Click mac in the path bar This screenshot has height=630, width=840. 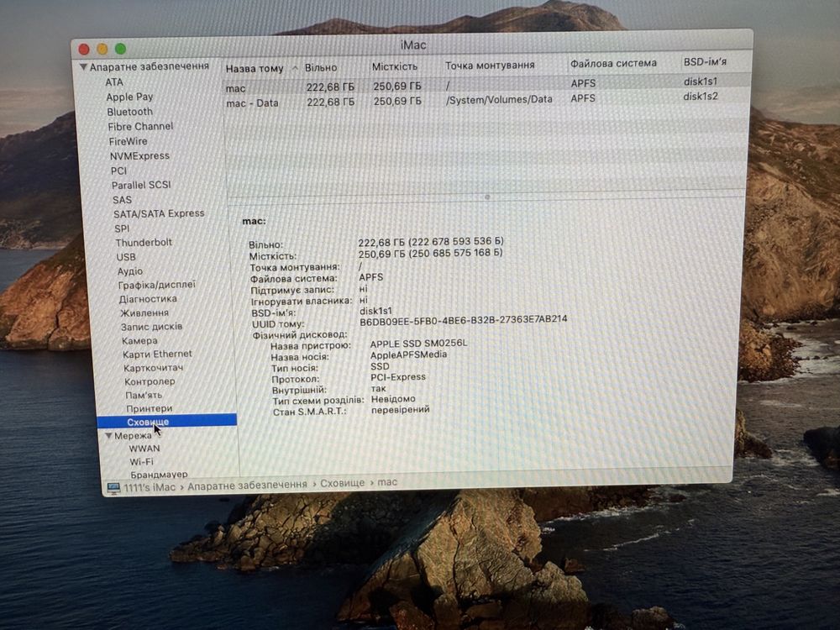(387, 482)
